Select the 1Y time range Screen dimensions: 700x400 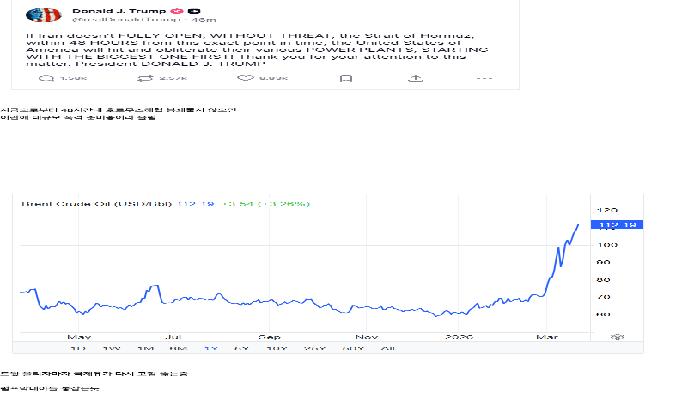coord(211,348)
